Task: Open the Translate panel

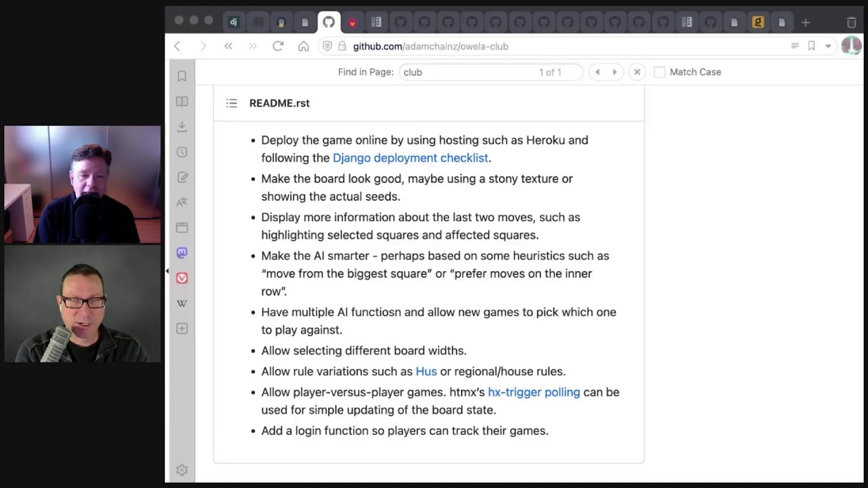Action: 182,203
